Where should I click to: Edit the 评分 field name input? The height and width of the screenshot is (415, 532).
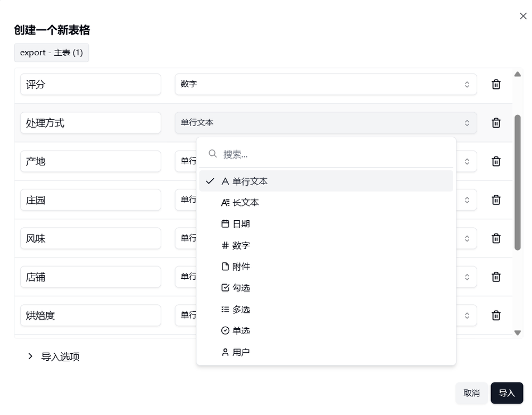click(x=90, y=84)
